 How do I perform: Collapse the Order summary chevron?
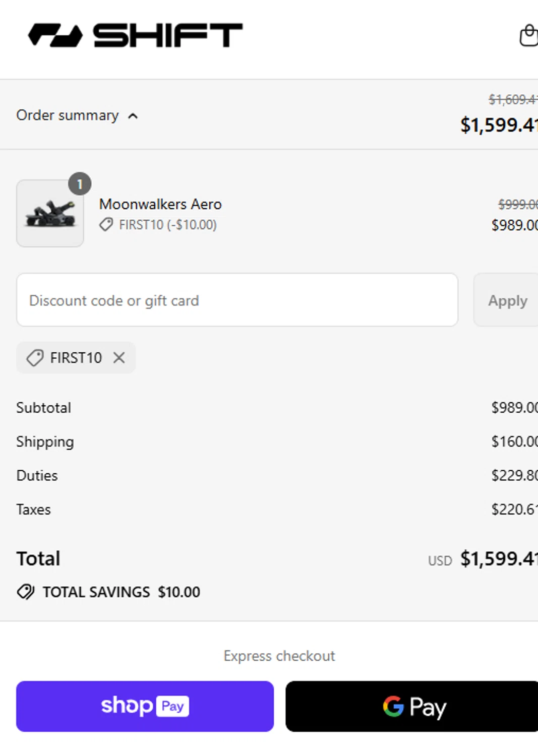click(x=133, y=116)
